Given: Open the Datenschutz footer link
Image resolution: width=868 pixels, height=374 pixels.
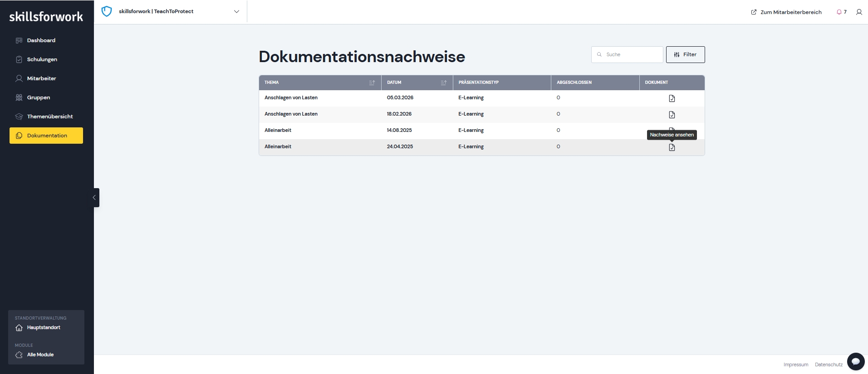Looking at the screenshot, I should pos(829,364).
